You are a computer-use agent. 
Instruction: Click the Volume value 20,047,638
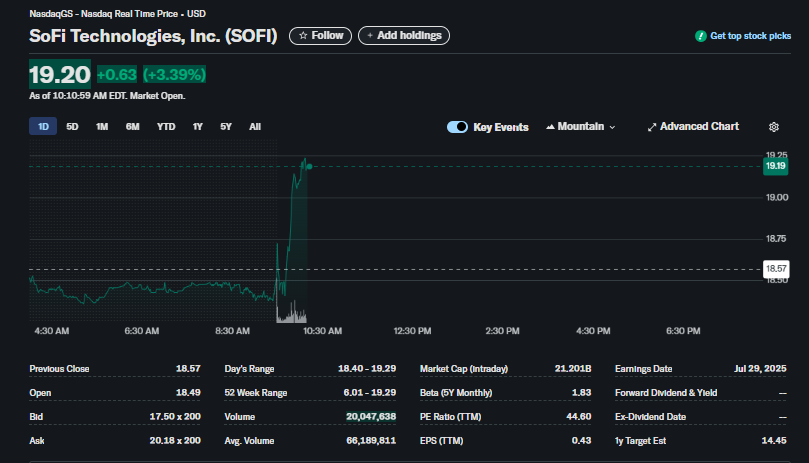371,417
